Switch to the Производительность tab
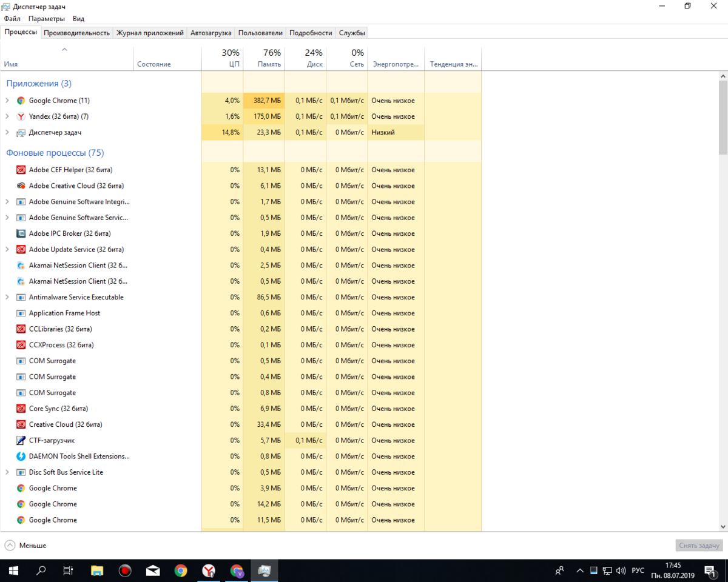The width and height of the screenshot is (728, 582). [77, 33]
